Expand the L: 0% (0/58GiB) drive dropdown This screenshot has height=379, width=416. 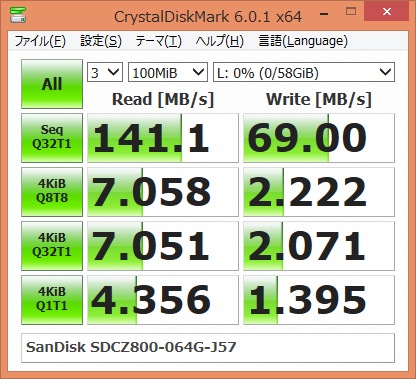tap(304, 72)
